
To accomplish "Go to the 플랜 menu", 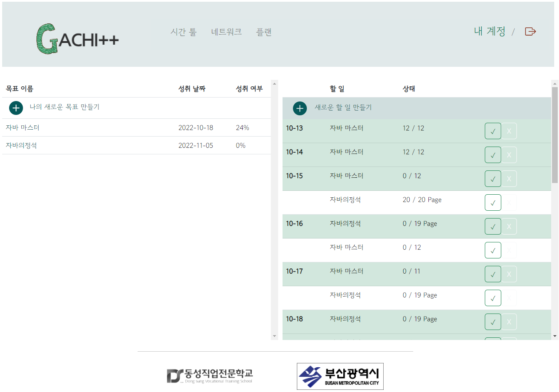I will click(264, 32).
